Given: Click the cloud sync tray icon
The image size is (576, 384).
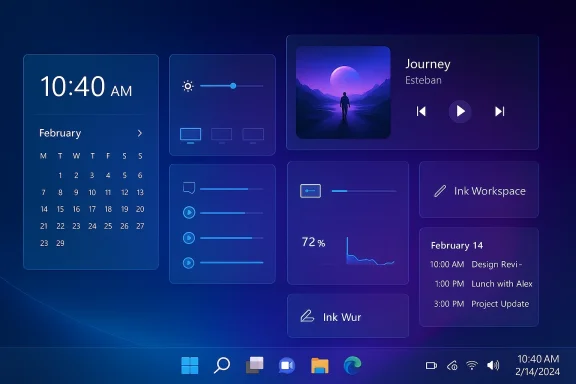Looking at the screenshot, I should pos(452,366).
